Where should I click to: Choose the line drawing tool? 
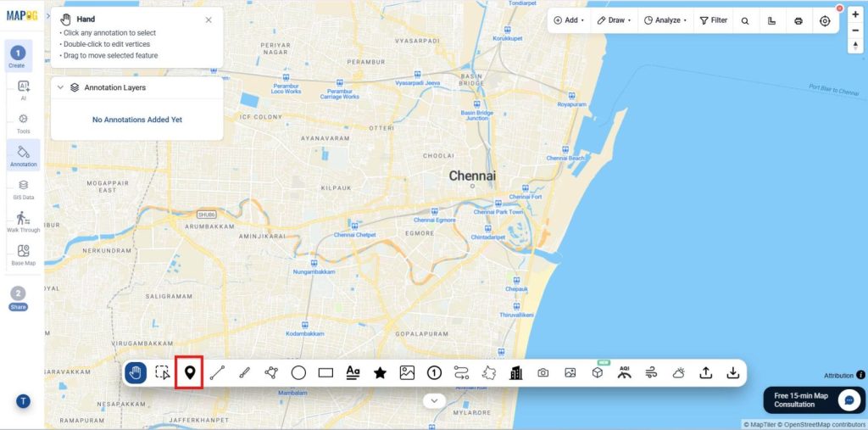pyautogui.click(x=217, y=373)
